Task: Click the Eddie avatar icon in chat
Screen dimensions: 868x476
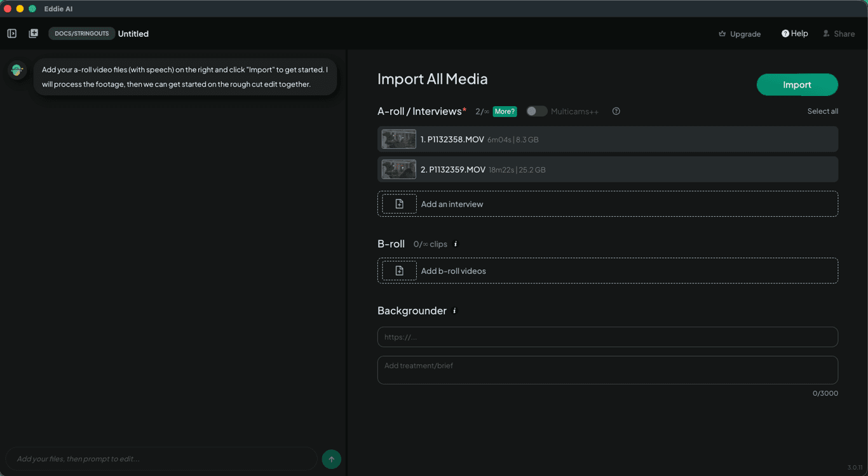Action: pyautogui.click(x=17, y=71)
